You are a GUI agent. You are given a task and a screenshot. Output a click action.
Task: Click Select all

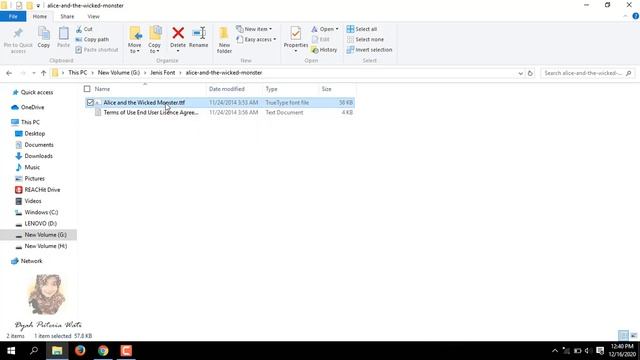coord(362,29)
